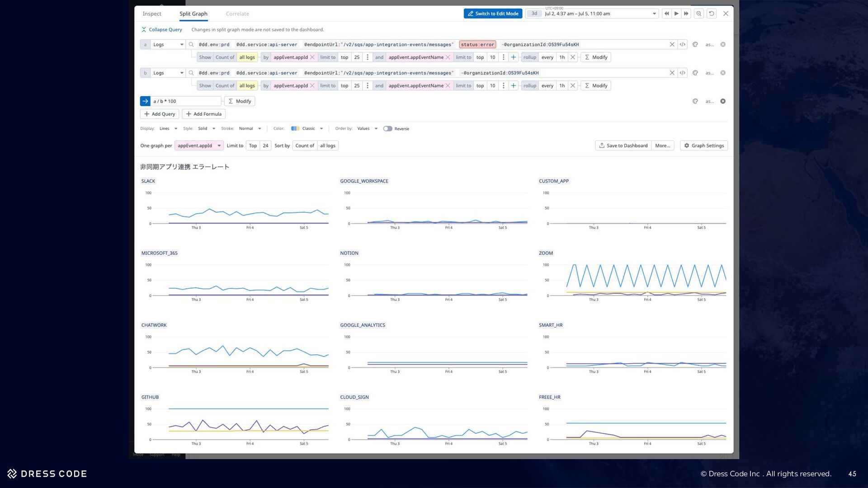Remove appEvent.appId group in query a
The image size is (868, 488).
312,57
